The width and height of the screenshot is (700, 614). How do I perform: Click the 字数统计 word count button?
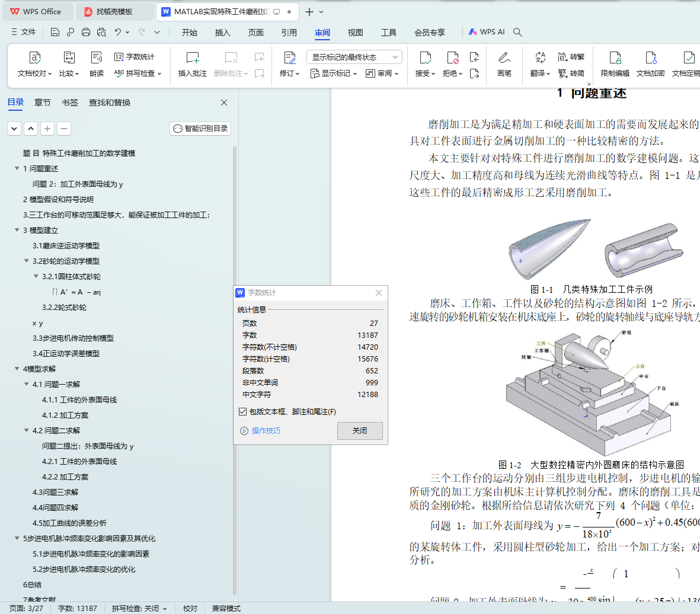(135, 57)
